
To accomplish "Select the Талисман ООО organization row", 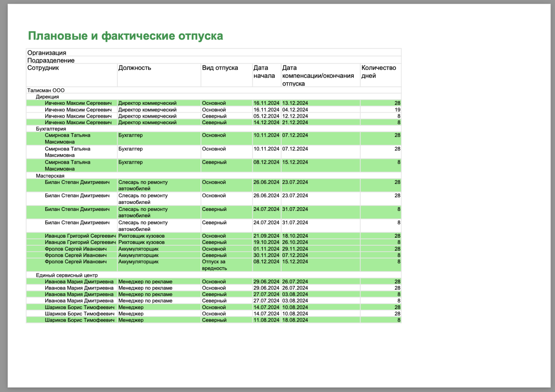I will pyautogui.click(x=46, y=90).
